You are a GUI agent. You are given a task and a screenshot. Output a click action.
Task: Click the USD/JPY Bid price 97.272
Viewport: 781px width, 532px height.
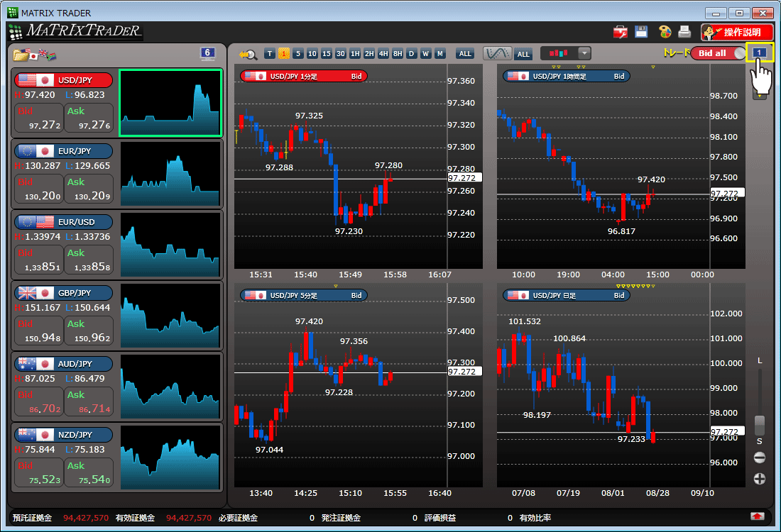click(39, 118)
